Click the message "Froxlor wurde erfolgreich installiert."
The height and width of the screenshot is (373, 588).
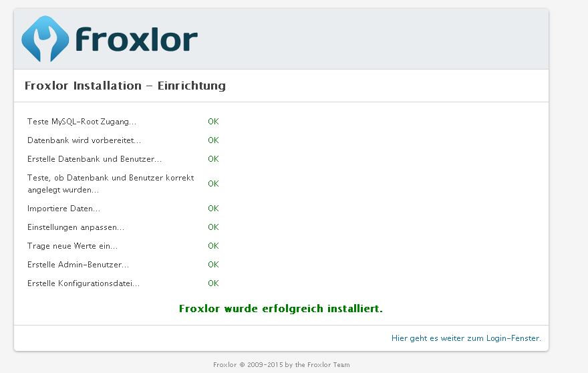point(281,308)
